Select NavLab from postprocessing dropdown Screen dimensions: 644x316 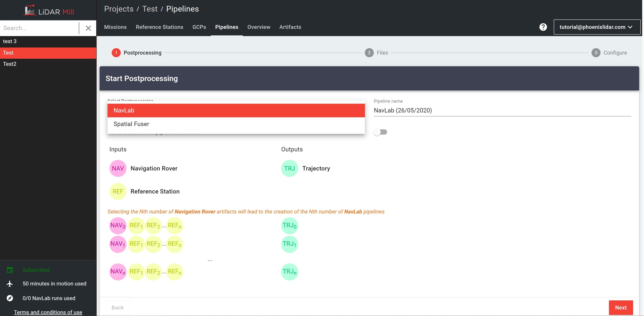[x=236, y=111]
